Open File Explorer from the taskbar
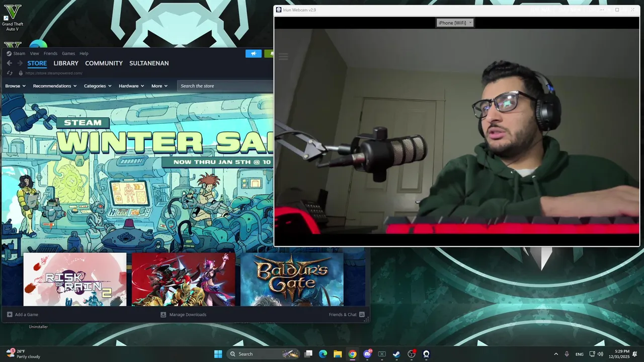 pos(338,354)
